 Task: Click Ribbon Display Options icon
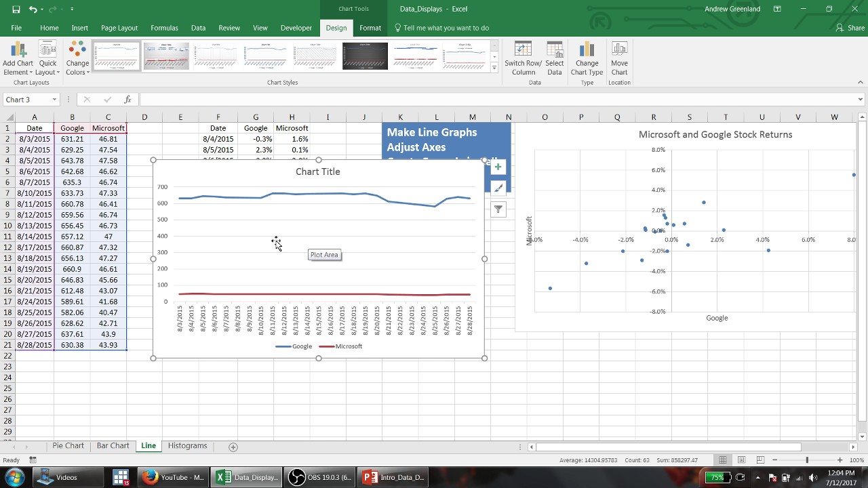coord(777,9)
